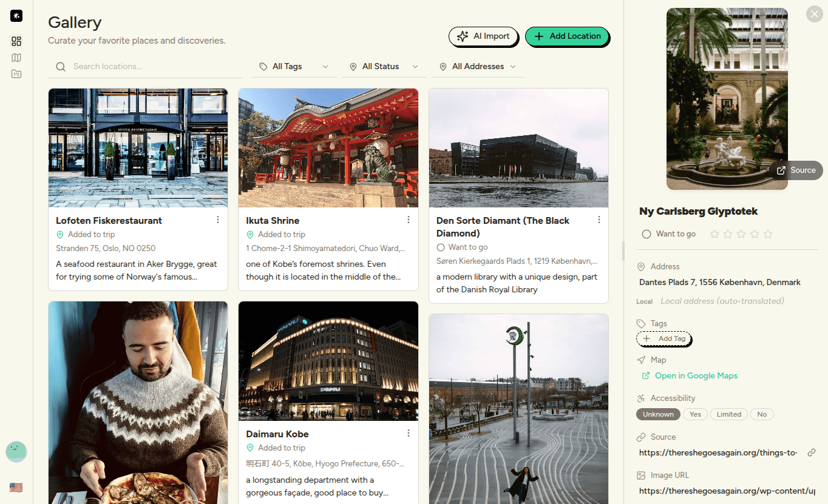Click the Add Location button
This screenshot has width=828, height=504.
[567, 36]
